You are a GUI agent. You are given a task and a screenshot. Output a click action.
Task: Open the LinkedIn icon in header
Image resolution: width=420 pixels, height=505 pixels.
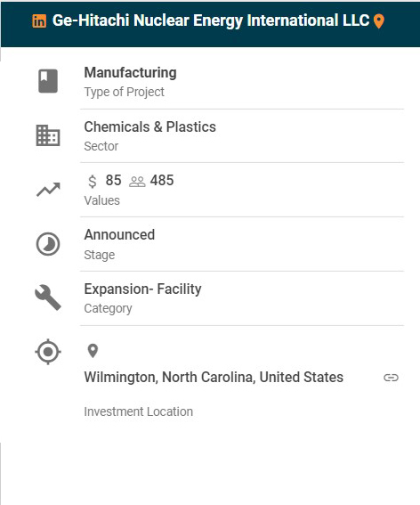pos(39,21)
